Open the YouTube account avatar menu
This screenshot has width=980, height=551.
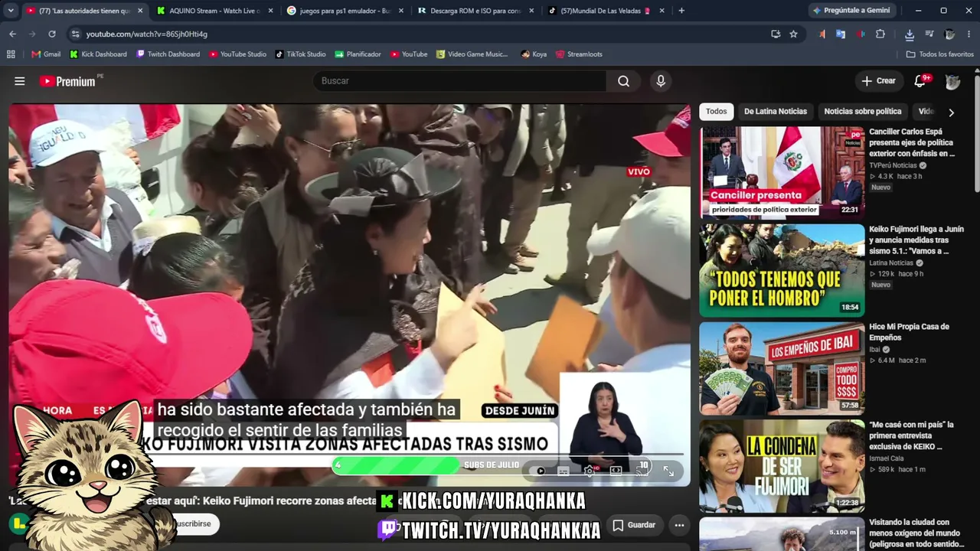tap(952, 81)
